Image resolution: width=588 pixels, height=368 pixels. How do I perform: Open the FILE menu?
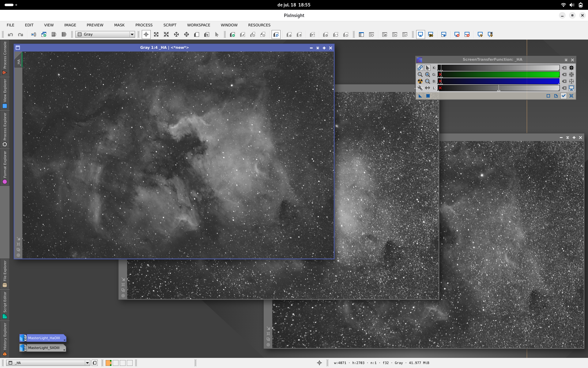pyautogui.click(x=10, y=25)
